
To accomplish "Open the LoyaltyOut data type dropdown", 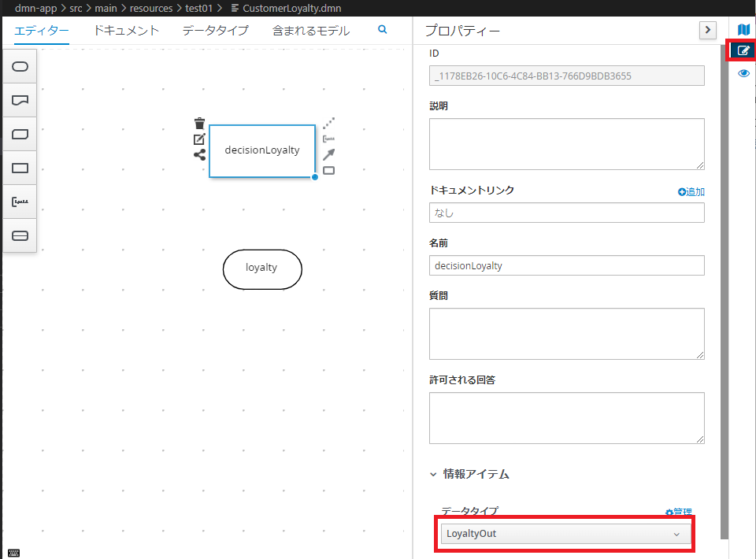I will [565, 534].
